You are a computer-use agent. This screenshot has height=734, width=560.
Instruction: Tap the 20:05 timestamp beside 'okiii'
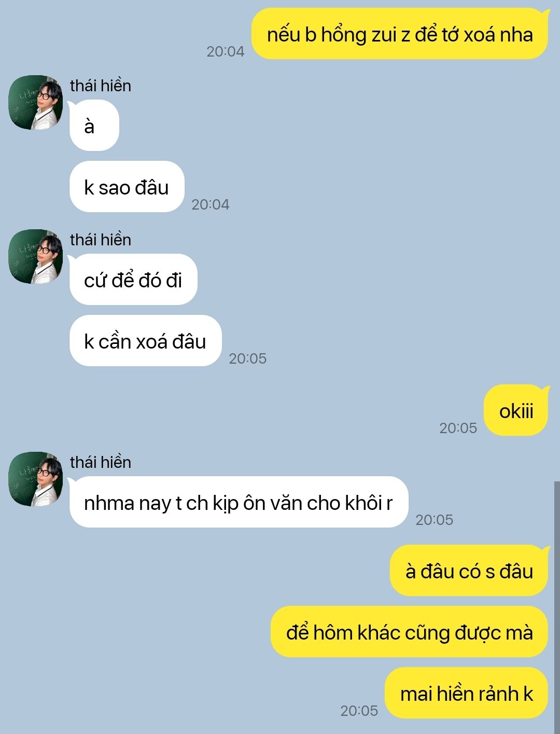pyautogui.click(x=458, y=428)
